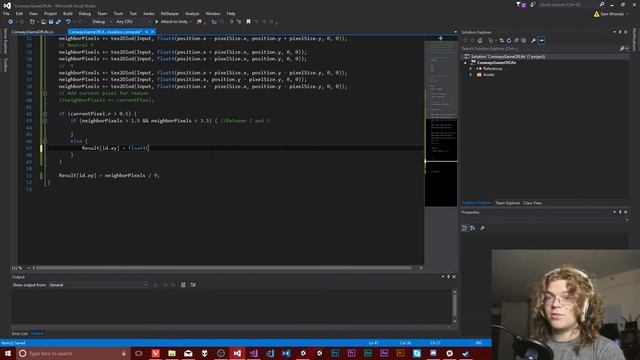Click the Clear All icon in Output
This screenshot has height=360, width=640.
coord(183,285)
